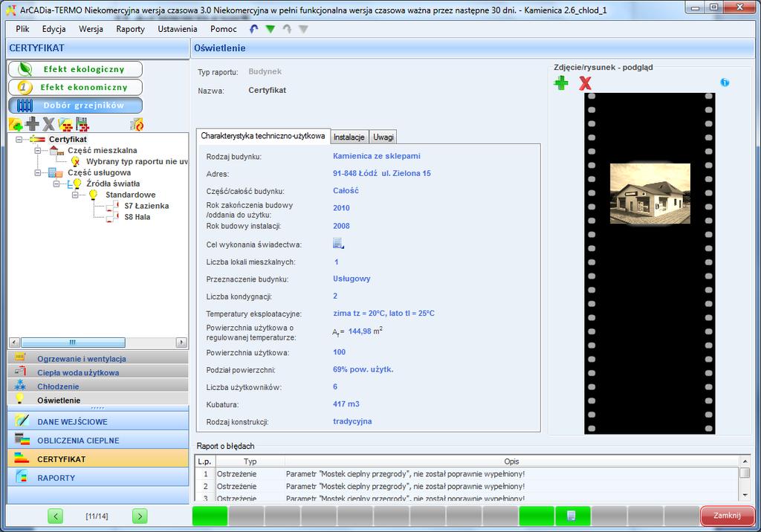Click the Dobór grzejników button
The width and height of the screenshot is (761, 532).
[75, 106]
